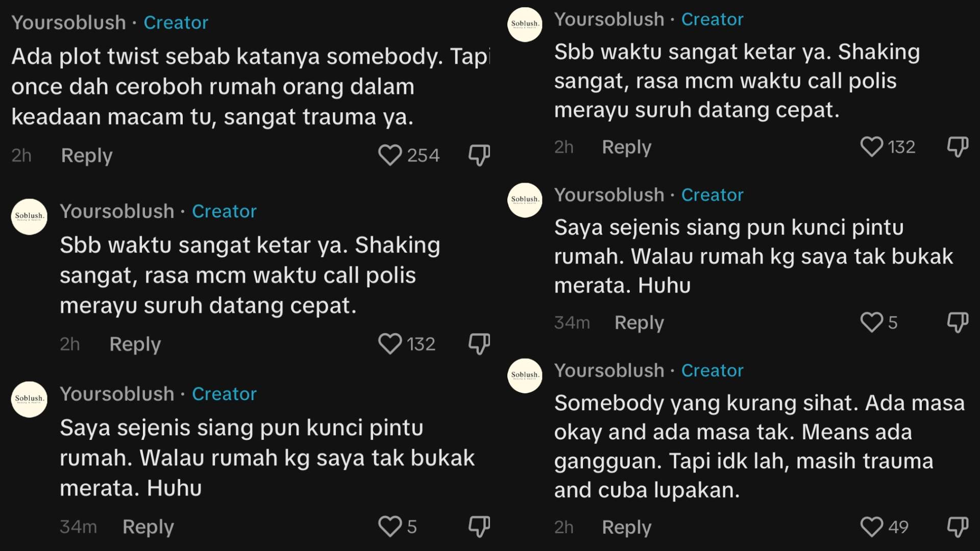Dislike the "Somebody yang kurang sihat" comment

coord(957,527)
